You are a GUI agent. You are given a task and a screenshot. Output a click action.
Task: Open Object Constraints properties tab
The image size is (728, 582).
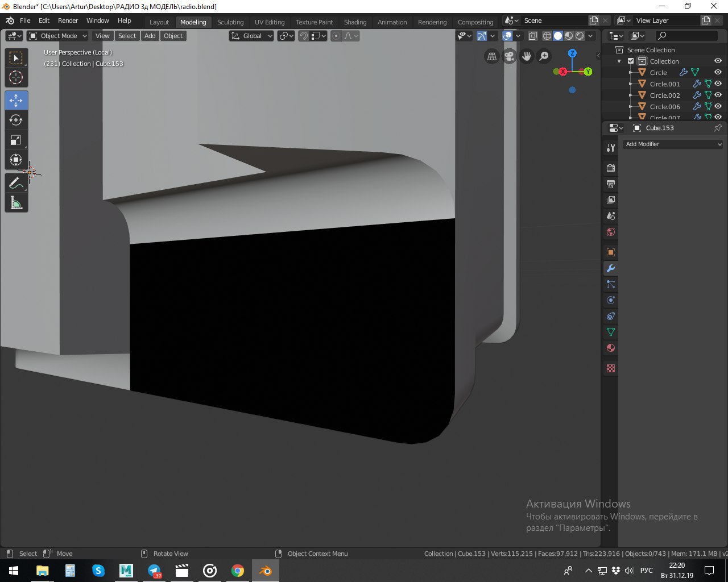pyautogui.click(x=611, y=316)
